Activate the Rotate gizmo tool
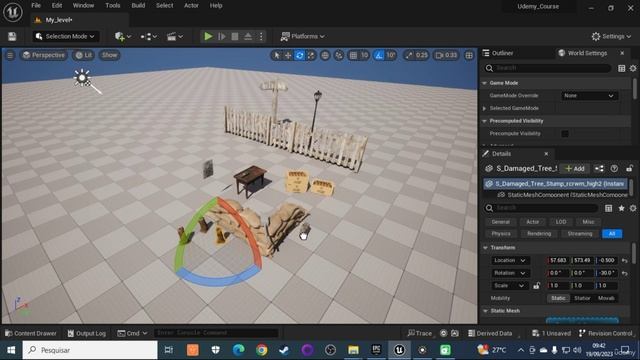The image size is (640, 360). coord(300,55)
